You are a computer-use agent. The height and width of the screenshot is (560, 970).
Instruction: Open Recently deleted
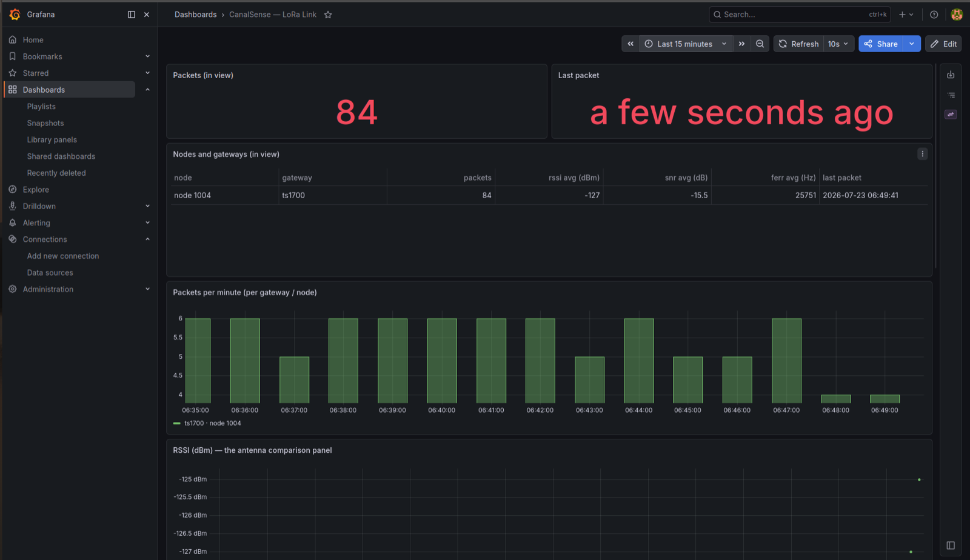(x=56, y=173)
